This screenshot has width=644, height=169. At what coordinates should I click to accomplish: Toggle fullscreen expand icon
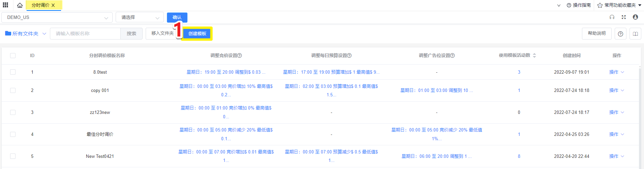624,17
